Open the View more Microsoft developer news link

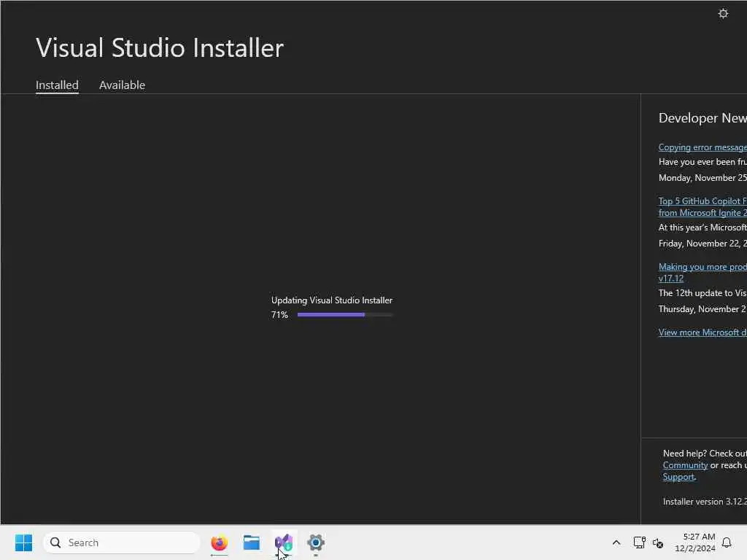(703, 332)
